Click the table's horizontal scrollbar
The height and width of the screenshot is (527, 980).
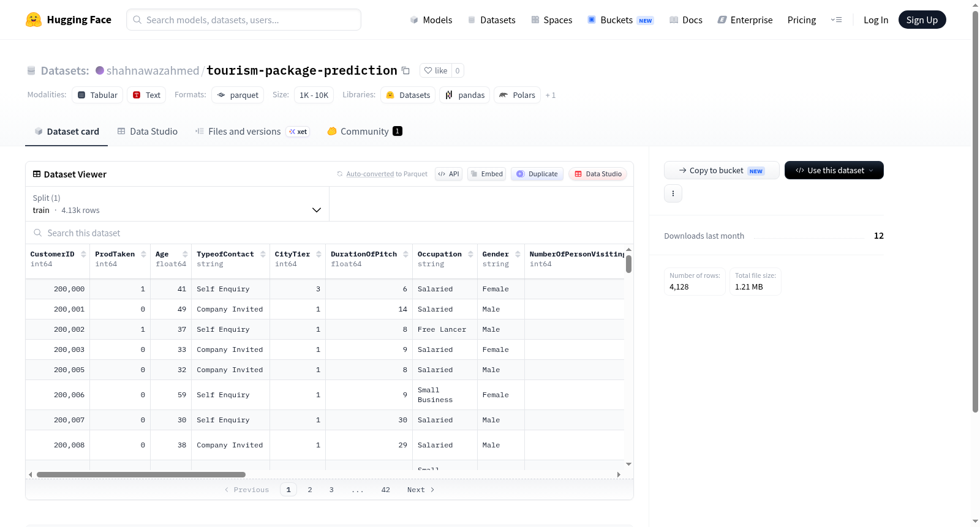coord(141,474)
